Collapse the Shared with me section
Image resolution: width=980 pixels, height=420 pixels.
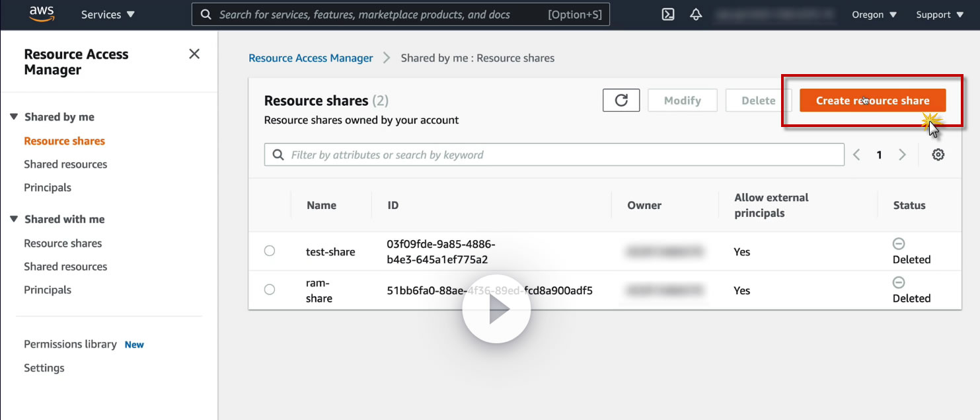[14, 219]
